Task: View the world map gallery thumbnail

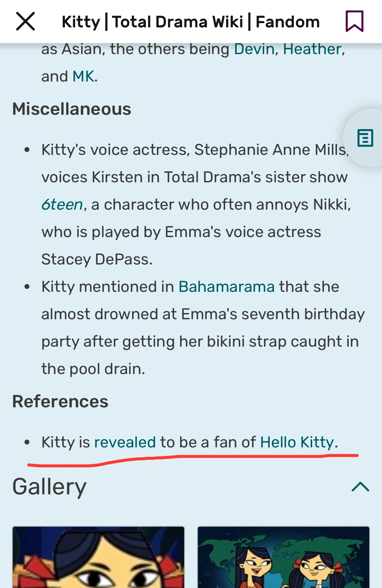Action: pyautogui.click(x=283, y=557)
